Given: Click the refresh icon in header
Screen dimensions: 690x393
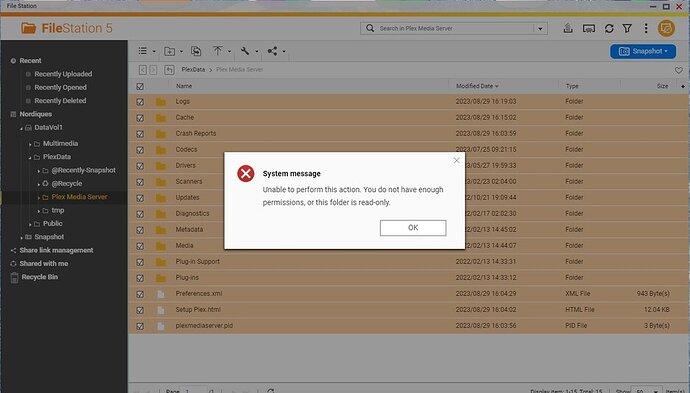Looking at the screenshot, I should point(609,29).
